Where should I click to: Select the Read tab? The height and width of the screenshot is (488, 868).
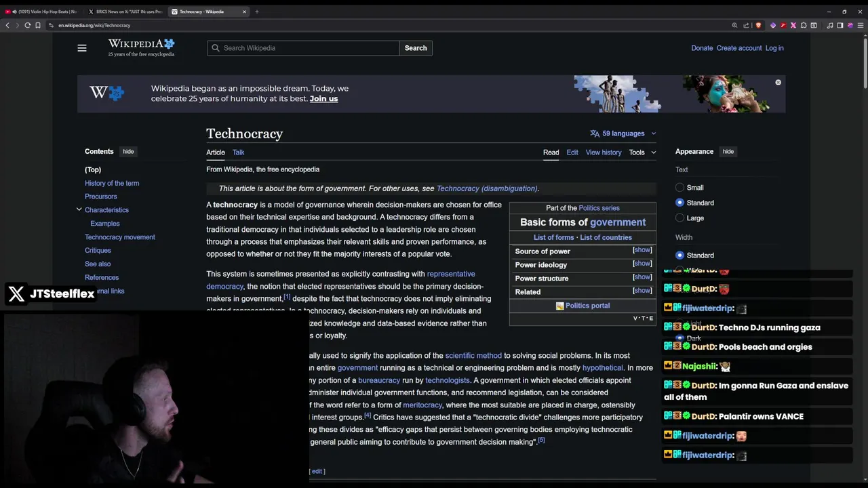point(551,152)
